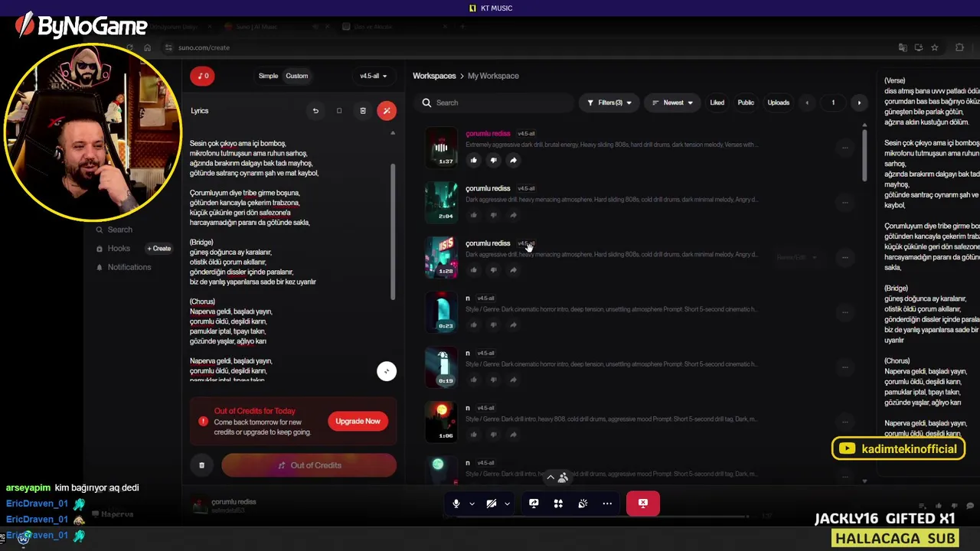Click the Create button beside Hooks
Screen dimensions: 980x551
(159, 249)
